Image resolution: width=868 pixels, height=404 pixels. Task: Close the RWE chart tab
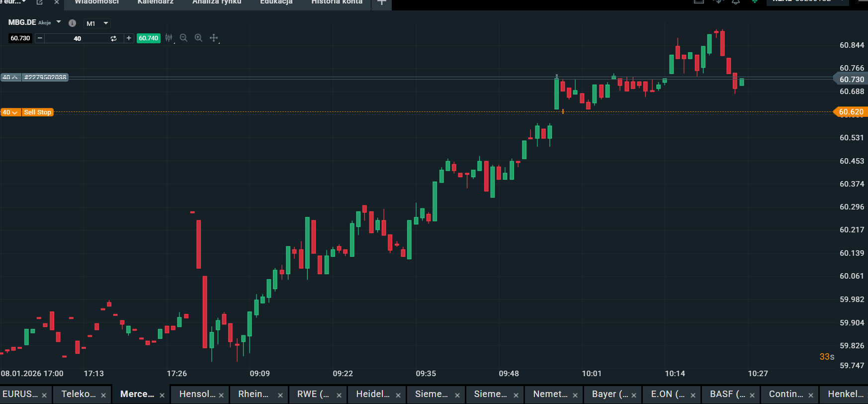[339, 395]
